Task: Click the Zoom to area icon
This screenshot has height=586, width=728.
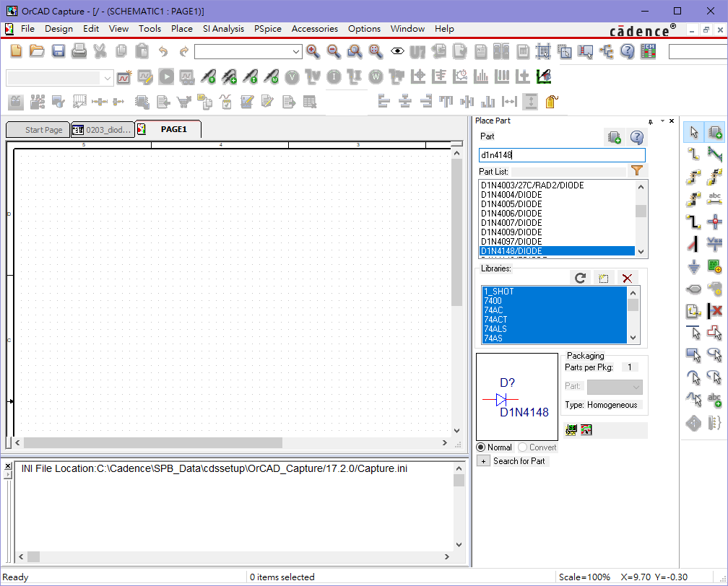Action: click(355, 51)
